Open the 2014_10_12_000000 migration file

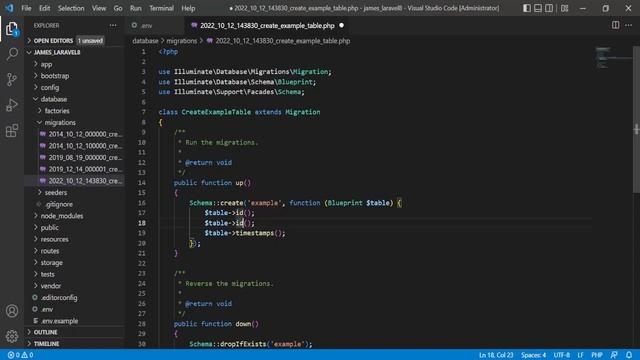pos(75,134)
